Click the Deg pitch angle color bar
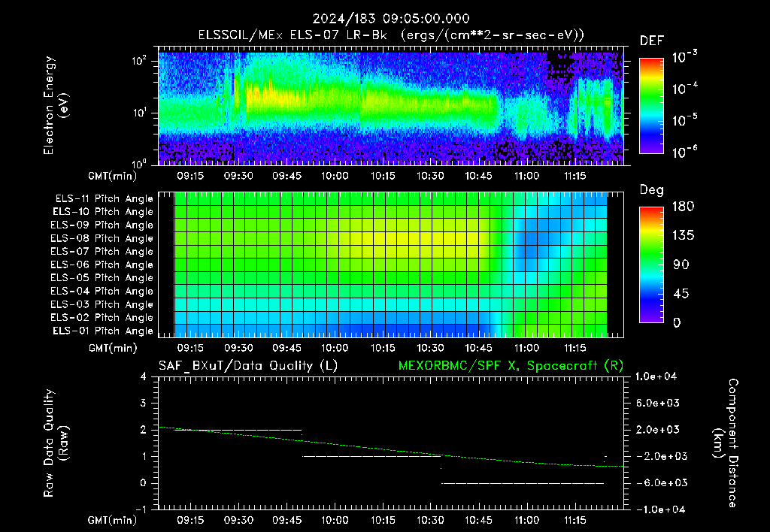Screen dimensions: 770x532 click(x=651, y=265)
